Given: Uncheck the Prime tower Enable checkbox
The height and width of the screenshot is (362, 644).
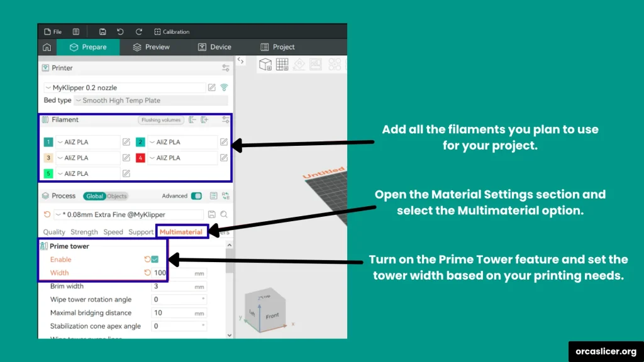Looking at the screenshot, I should [155, 260].
